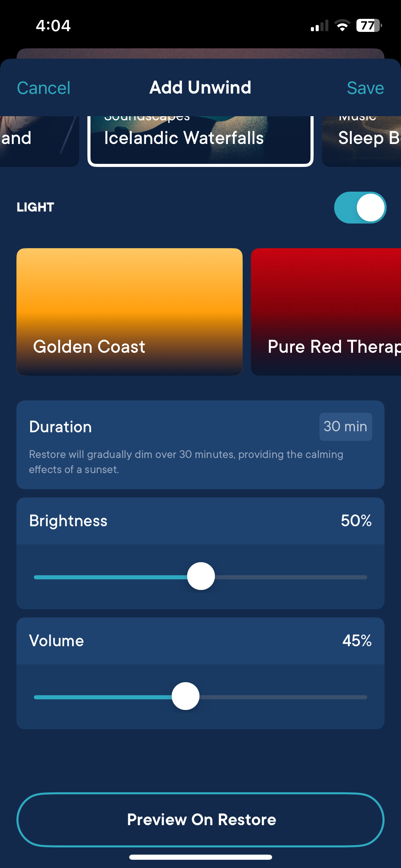Screen dimensions: 401x868
Task: Cancel adding the Unwind step
Action: [x=44, y=88]
